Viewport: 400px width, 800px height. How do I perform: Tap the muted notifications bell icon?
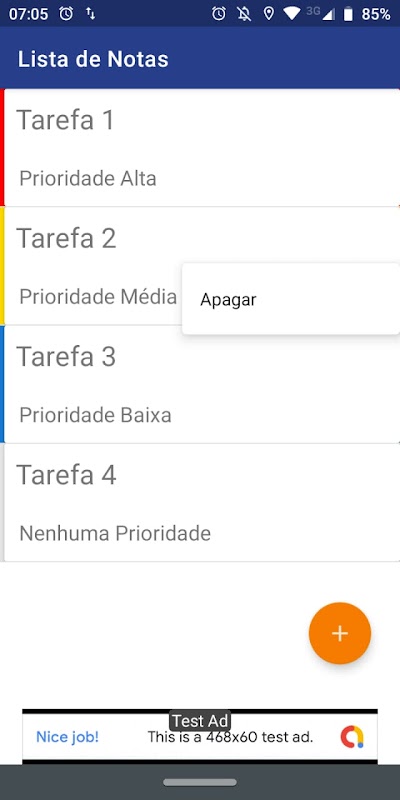click(x=244, y=14)
